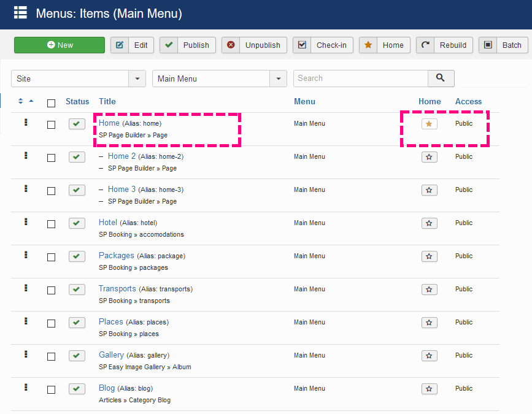
Task: Click the default star icon on Home row
Action: coord(429,124)
